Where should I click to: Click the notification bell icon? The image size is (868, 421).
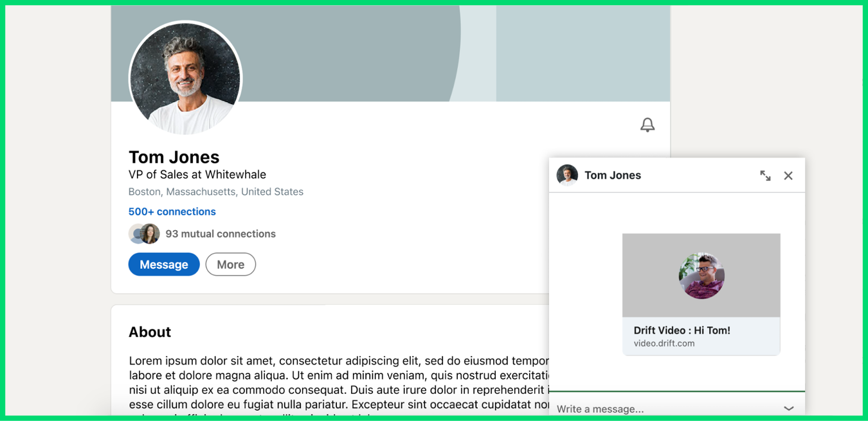point(647,125)
